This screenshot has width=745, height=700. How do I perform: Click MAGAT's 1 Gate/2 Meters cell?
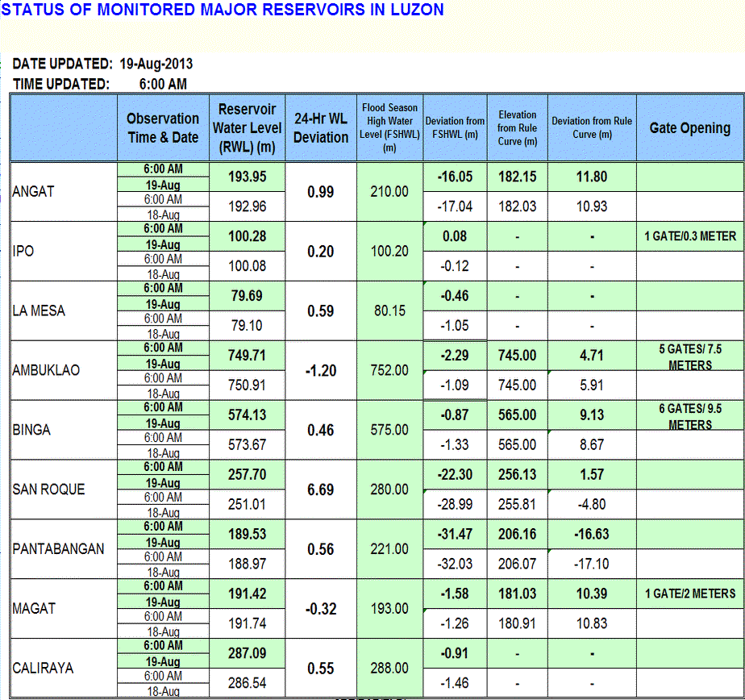tap(690, 594)
